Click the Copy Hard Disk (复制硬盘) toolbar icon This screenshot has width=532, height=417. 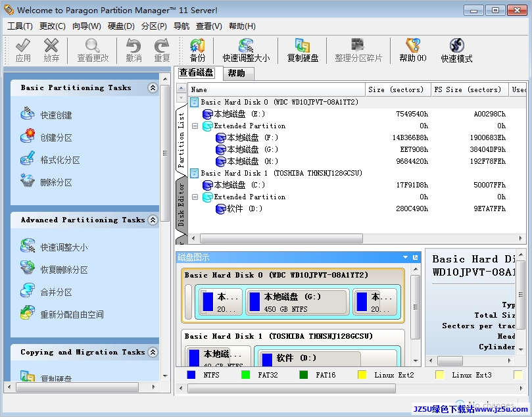(302, 46)
